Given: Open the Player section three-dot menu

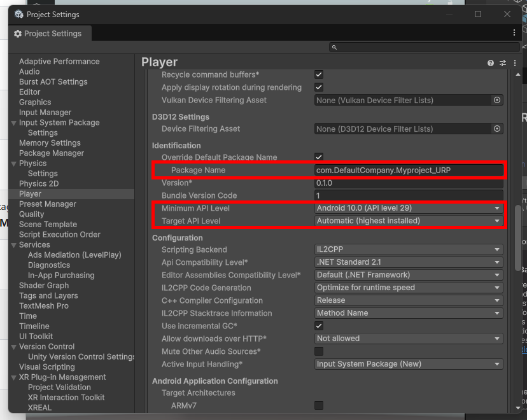Looking at the screenshot, I should (514, 63).
